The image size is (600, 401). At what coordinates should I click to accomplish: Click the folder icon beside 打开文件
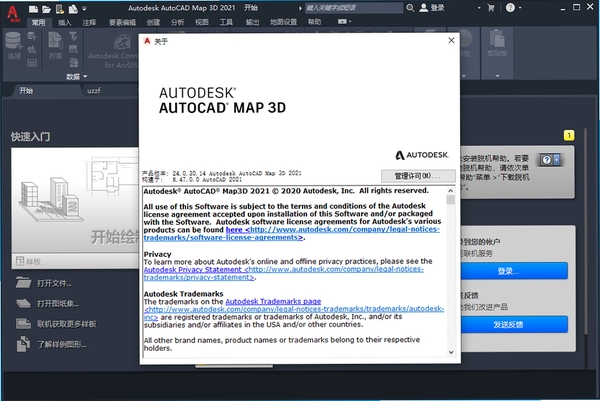click(23, 283)
